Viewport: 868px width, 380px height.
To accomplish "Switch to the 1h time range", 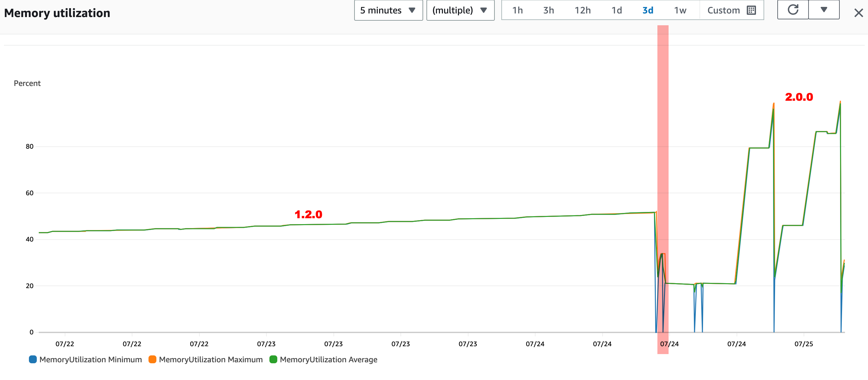I will (518, 10).
